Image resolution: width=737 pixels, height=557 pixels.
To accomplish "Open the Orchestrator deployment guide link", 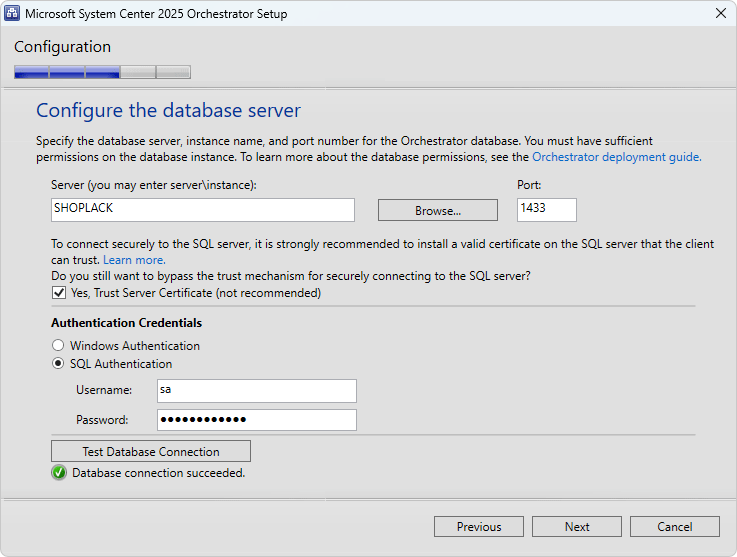I will [x=617, y=157].
